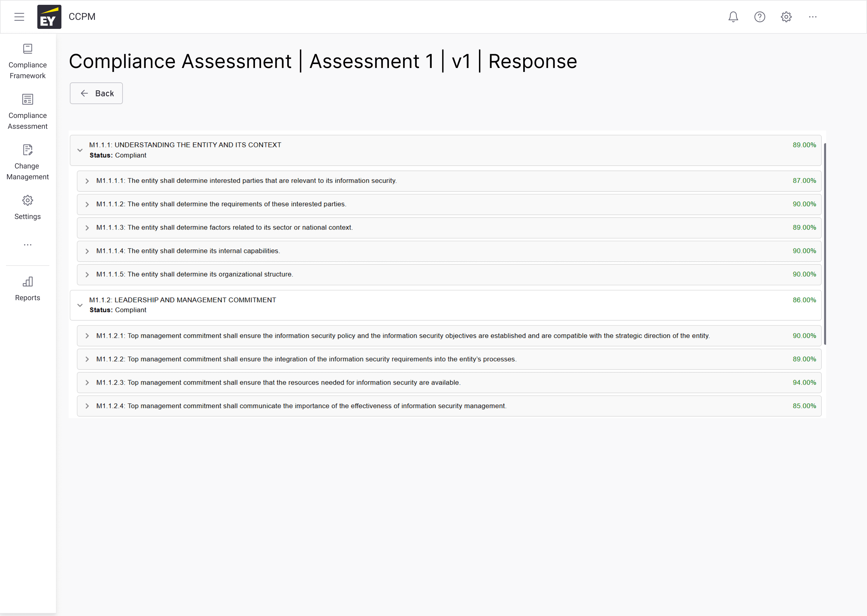Image resolution: width=867 pixels, height=616 pixels.
Task: Show more sidebar items via ellipsis
Action: click(28, 245)
